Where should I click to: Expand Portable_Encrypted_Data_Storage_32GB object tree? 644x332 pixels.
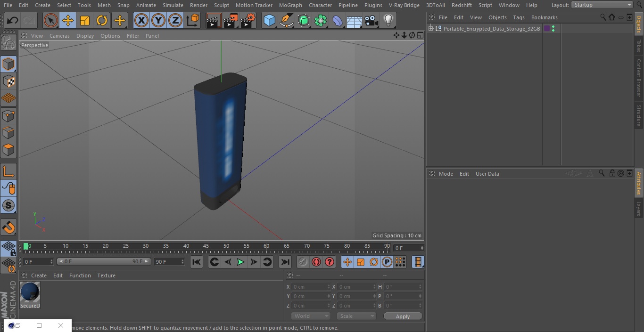pos(430,29)
